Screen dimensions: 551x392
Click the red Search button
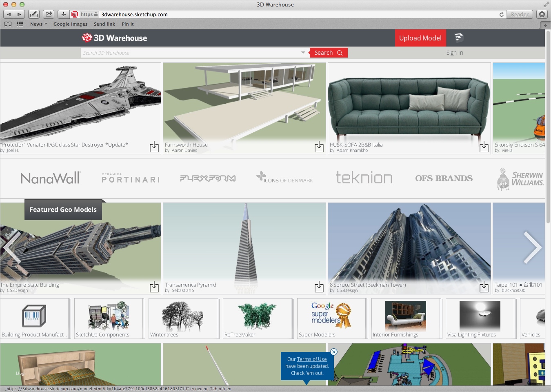(x=329, y=53)
